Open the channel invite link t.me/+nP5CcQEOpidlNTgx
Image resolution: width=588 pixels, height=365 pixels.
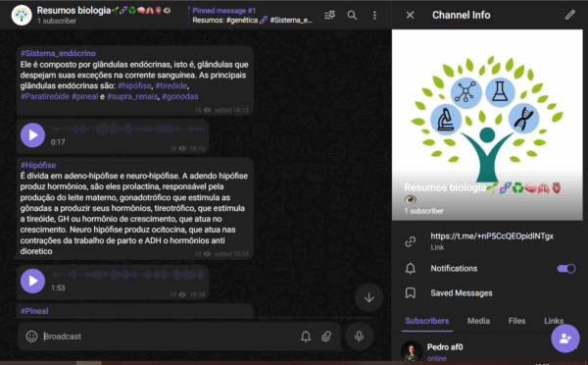492,236
